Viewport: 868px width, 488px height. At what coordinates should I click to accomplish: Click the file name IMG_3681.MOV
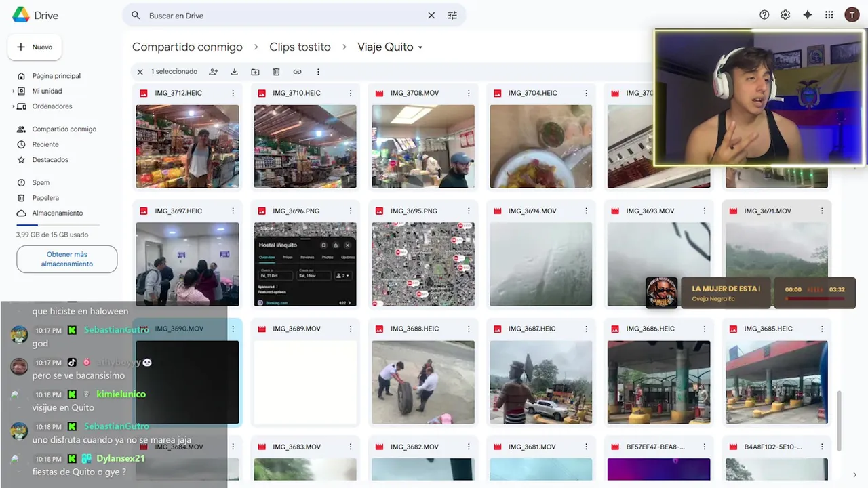(x=532, y=447)
